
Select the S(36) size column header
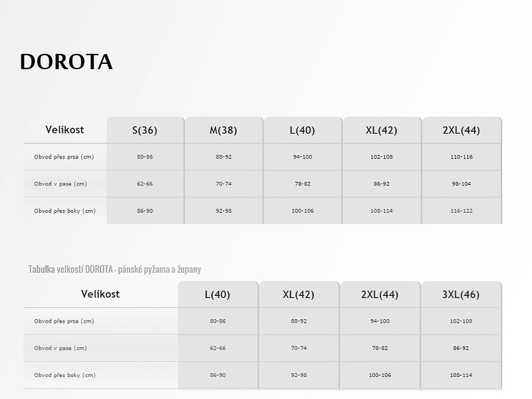145,130
